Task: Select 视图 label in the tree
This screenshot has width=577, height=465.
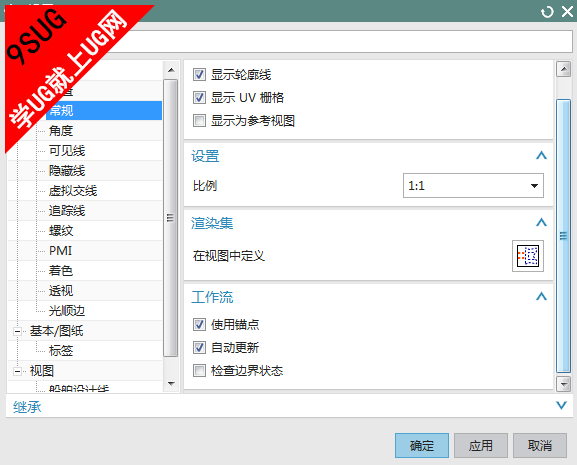Action: click(x=42, y=371)
